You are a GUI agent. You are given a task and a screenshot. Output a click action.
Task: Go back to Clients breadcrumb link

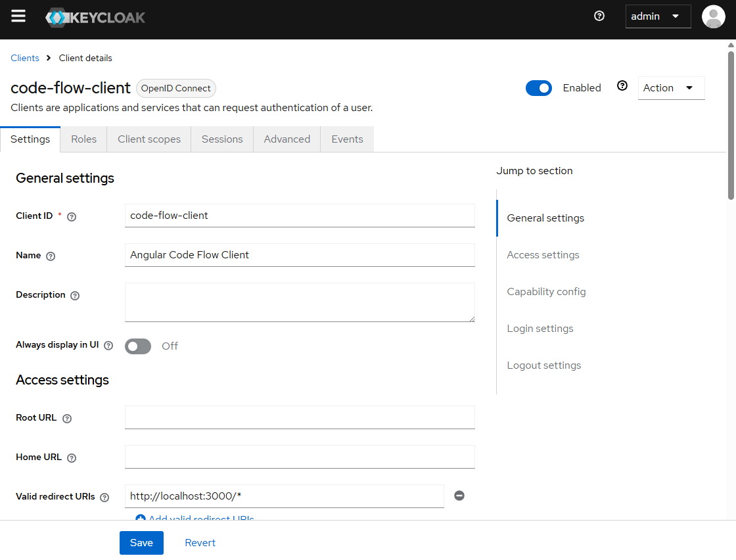[25, 58]
